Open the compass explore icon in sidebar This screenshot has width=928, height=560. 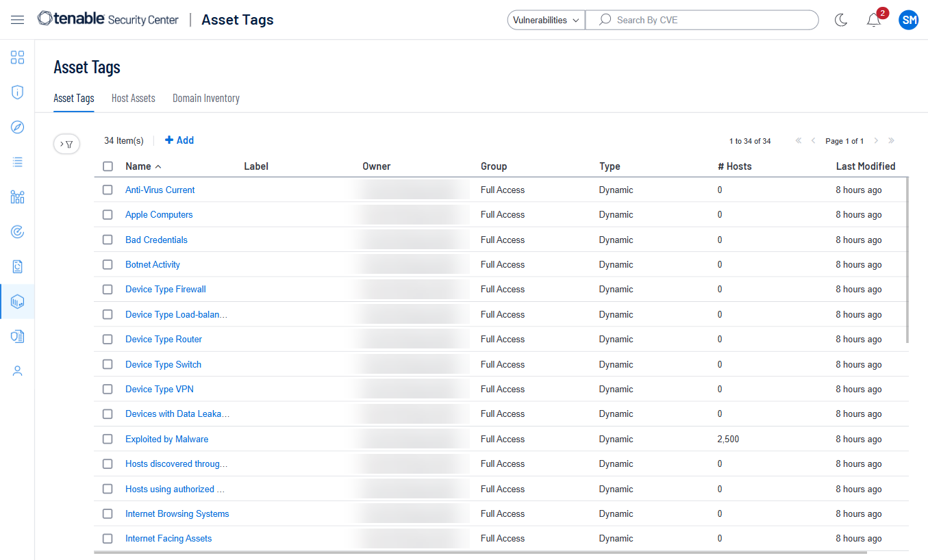coord(17,127)
